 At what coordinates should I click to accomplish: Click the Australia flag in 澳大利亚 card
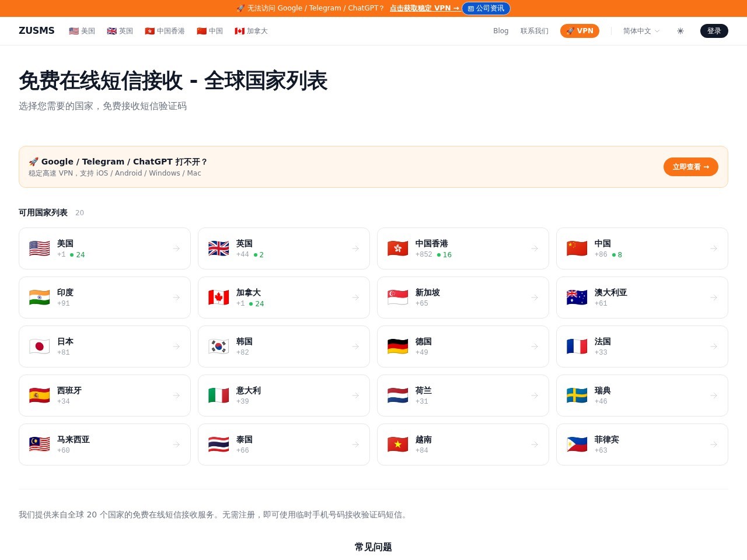tap(577, 297)
